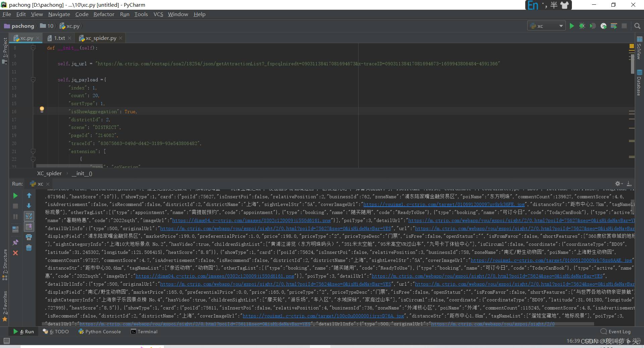Close the run output with red X icon
Viewport: 644px width, 348px height.
click(x=15, y=253)
